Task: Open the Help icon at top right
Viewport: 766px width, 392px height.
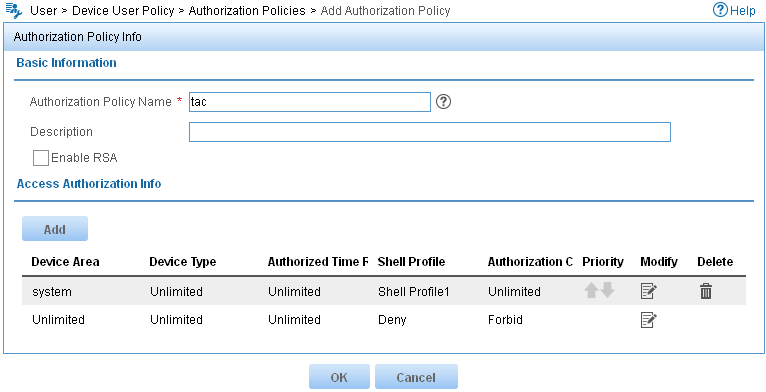Action: [x=720, y=10]
